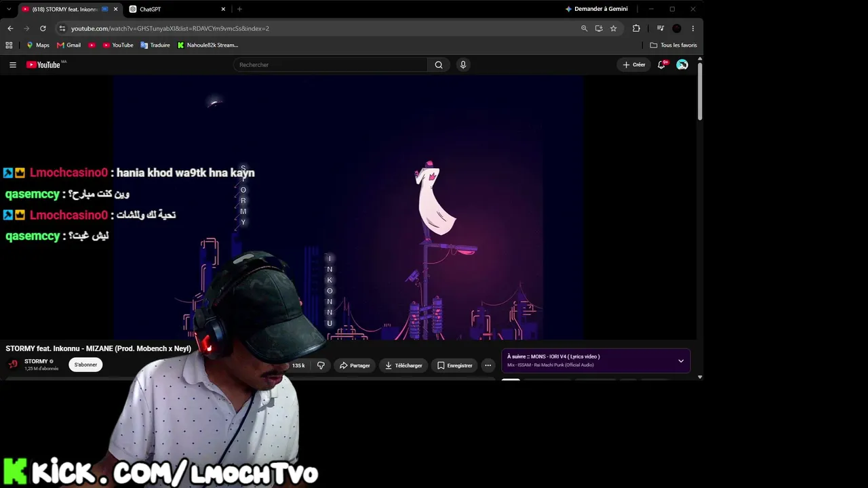Open the Traduire bookmark
Image resolution: width=868 pixels, height=488 pixels.
click(155, 45)
